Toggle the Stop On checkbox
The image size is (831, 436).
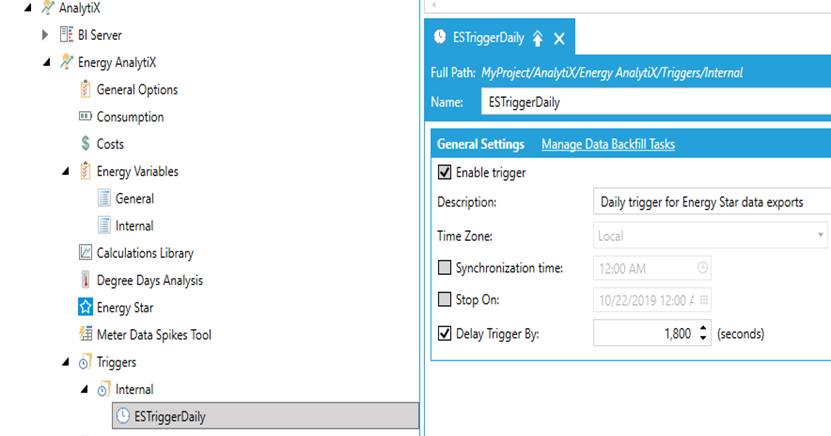click(445, 300)
